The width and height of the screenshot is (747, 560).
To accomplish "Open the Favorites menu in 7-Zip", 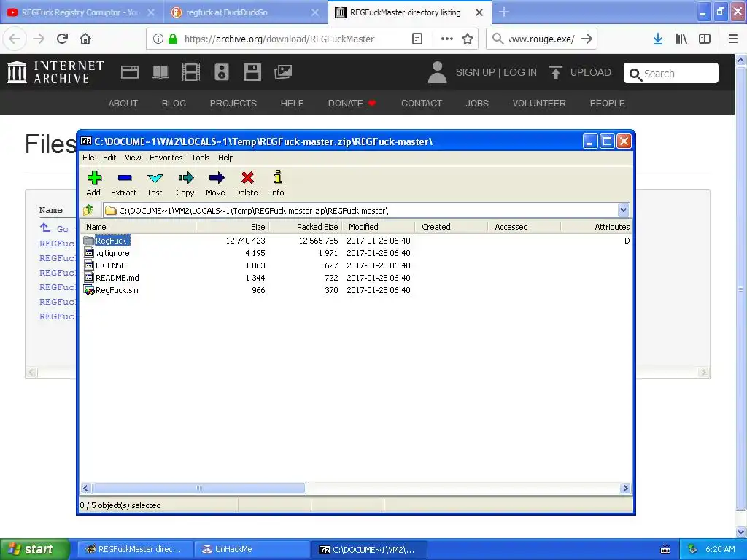I will click(166, 157).
